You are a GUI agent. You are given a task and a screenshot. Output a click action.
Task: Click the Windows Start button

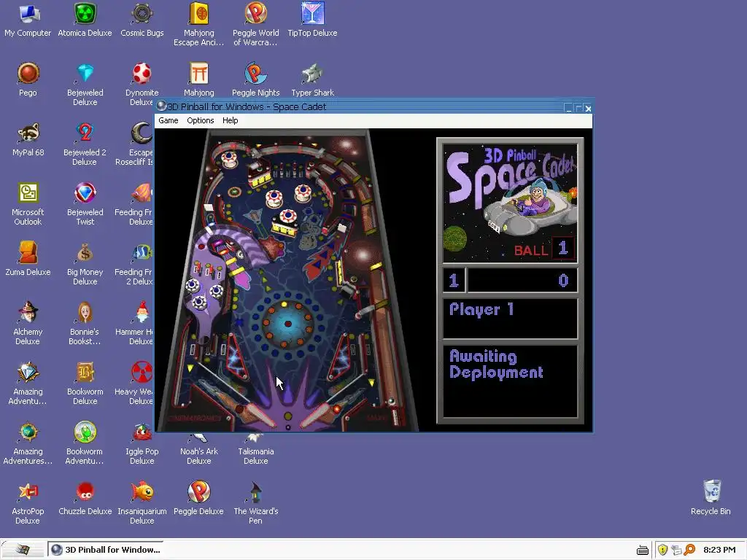[x=22, y=550]
